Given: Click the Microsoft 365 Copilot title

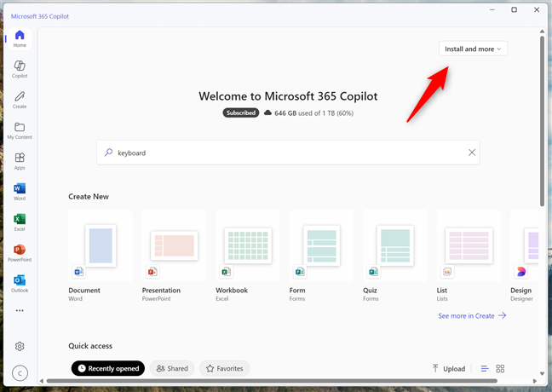Looking at the screenshot, I should [40, 16].
